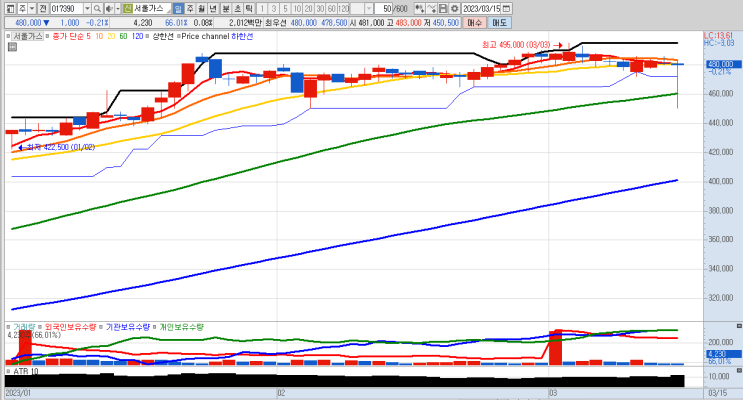This screenshot has height=400, width=743.
Task: Toggle the 서울가스 series checkbox
Action: pos(8,36)
